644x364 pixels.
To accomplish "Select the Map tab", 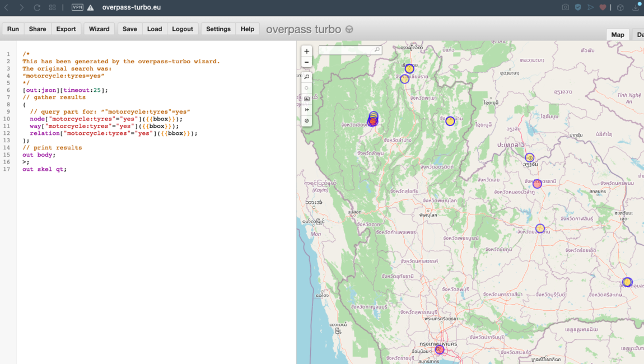I will click(x=618, y=34).
